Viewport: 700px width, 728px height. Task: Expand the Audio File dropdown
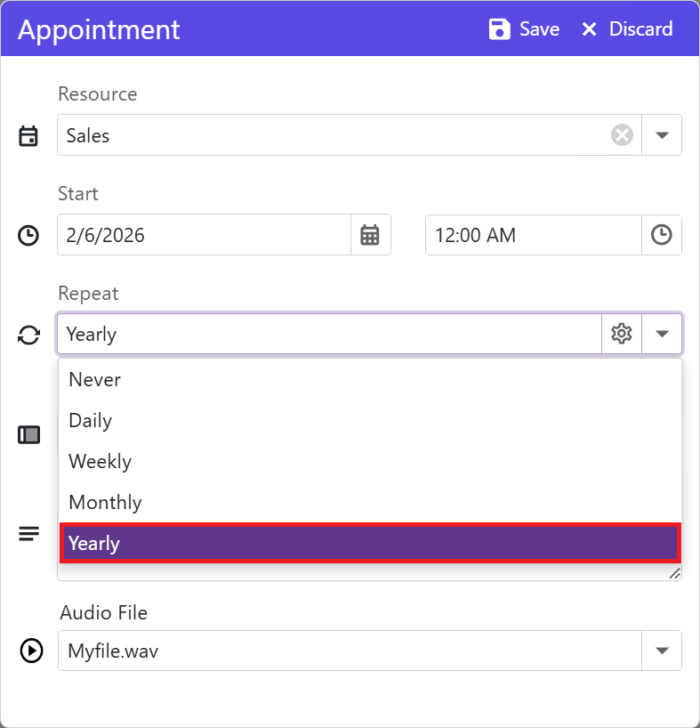(662, 651)
